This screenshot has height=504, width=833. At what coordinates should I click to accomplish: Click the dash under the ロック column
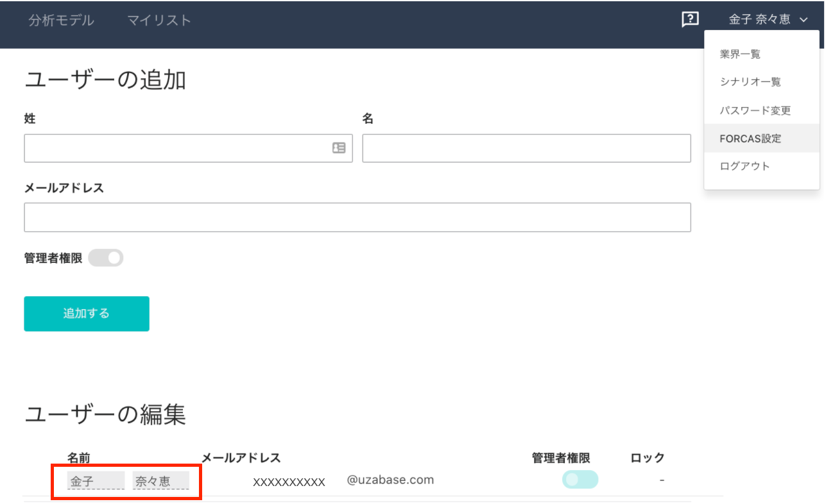pos(661,480)
